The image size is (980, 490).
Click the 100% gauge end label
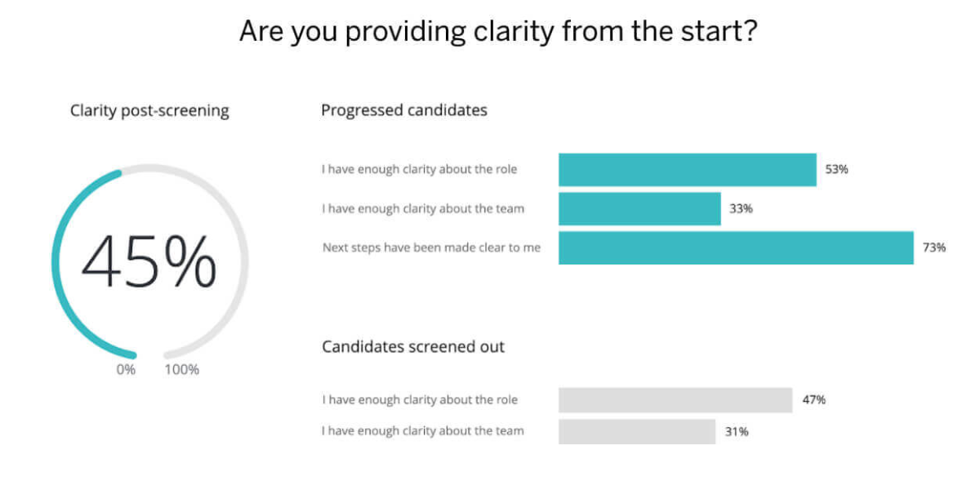[181, 370]
